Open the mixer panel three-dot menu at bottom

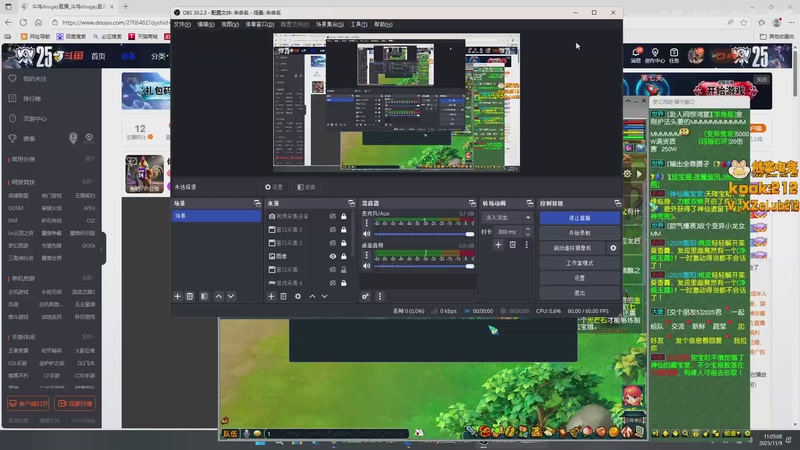[x=380, y=296]
